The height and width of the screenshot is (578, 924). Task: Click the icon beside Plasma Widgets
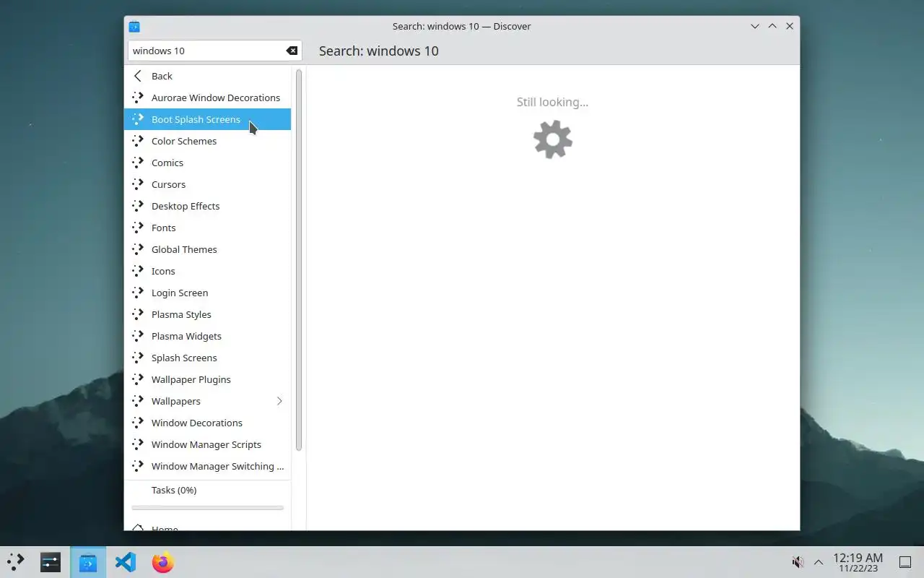(138, 336)
